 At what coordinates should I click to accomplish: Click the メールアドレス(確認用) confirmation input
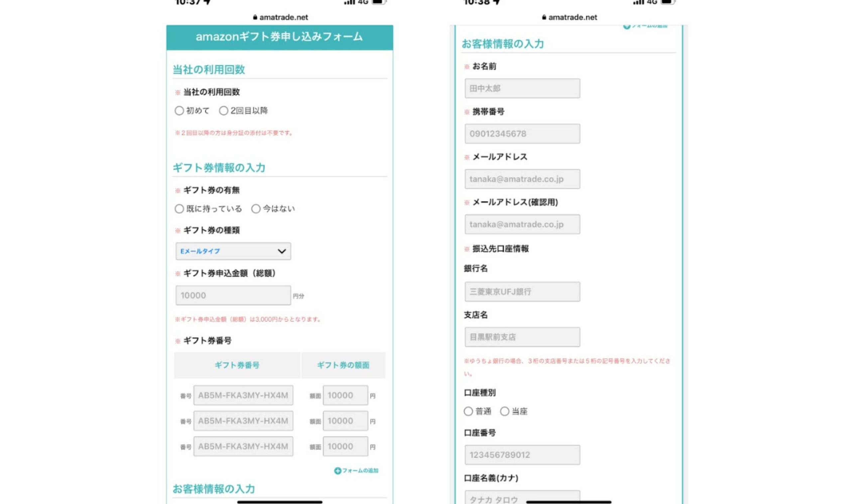click(522, 224)
